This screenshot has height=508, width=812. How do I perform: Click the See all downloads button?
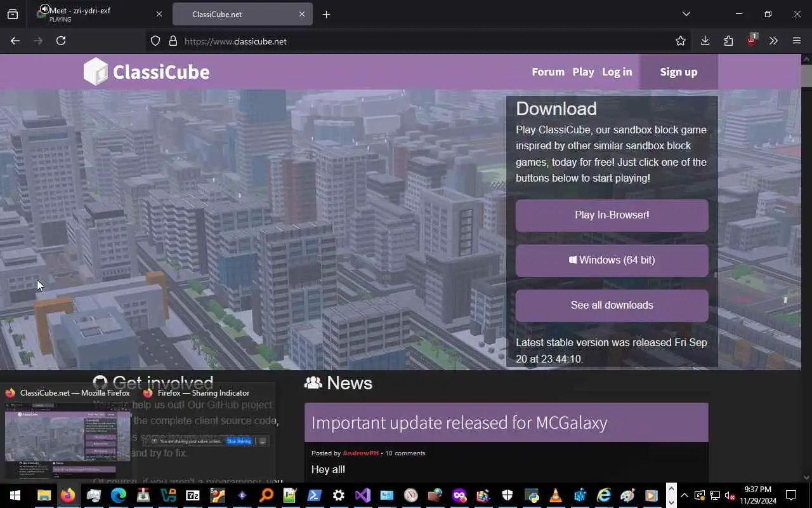point(612,305)
